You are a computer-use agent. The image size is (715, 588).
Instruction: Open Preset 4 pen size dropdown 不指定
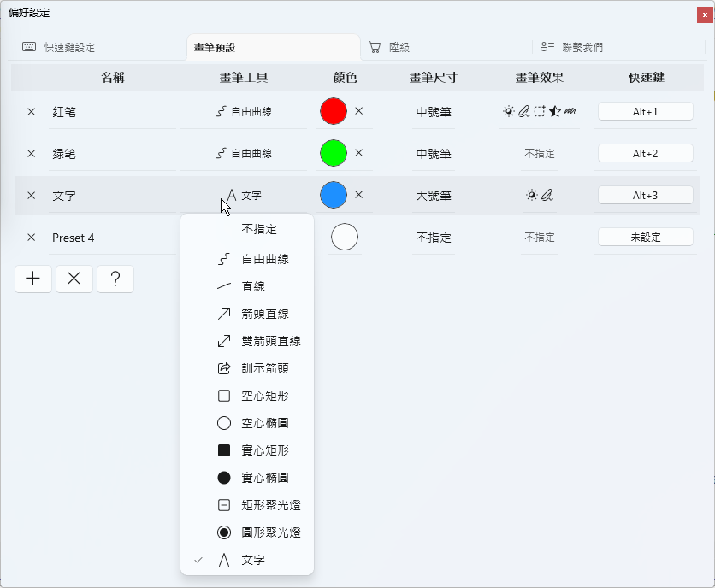coord(434,238)
